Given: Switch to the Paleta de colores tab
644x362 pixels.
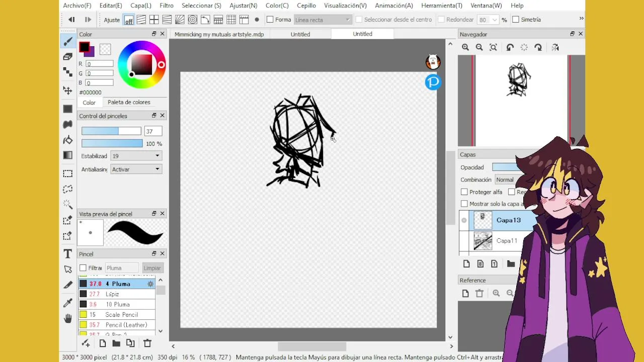Looking at the screenshot, I should [129, 102].
